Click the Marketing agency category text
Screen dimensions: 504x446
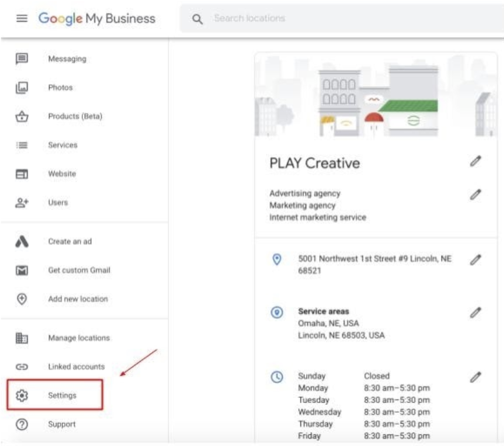[x=303, y=205]
